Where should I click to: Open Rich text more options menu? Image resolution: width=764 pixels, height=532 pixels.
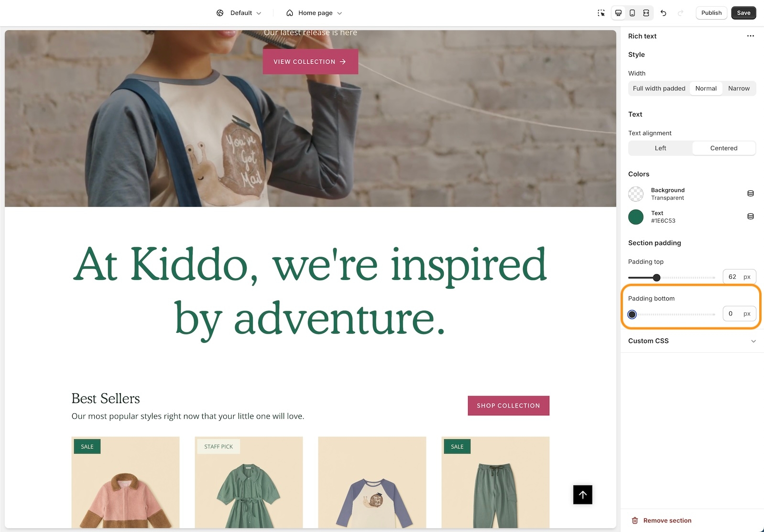click(750, 36)
